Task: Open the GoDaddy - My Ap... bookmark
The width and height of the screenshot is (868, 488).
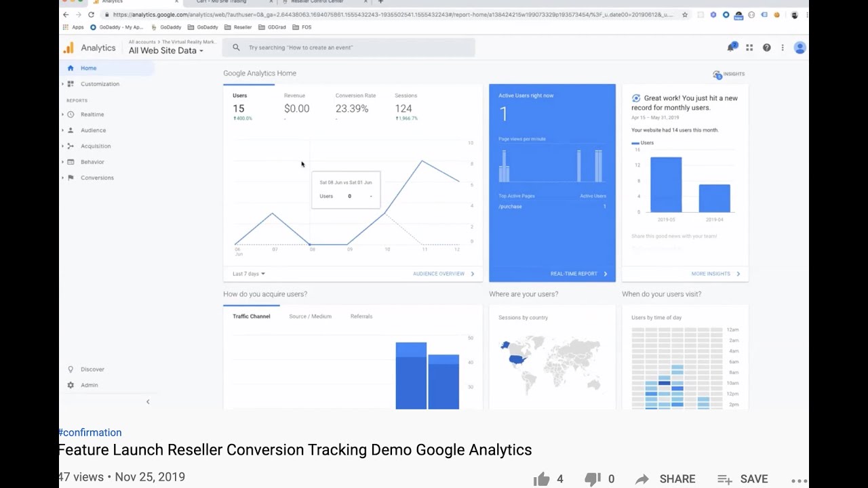Action: 117,27
